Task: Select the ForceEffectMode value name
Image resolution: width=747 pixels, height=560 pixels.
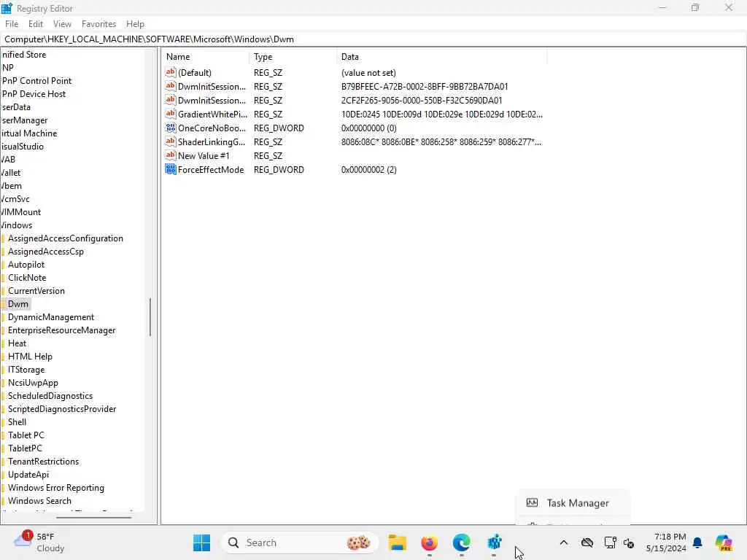Action: coord(211,169)
